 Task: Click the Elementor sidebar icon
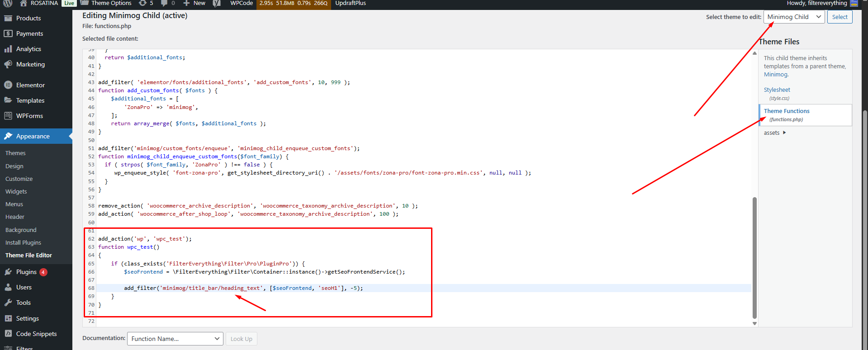coord(8,85)
